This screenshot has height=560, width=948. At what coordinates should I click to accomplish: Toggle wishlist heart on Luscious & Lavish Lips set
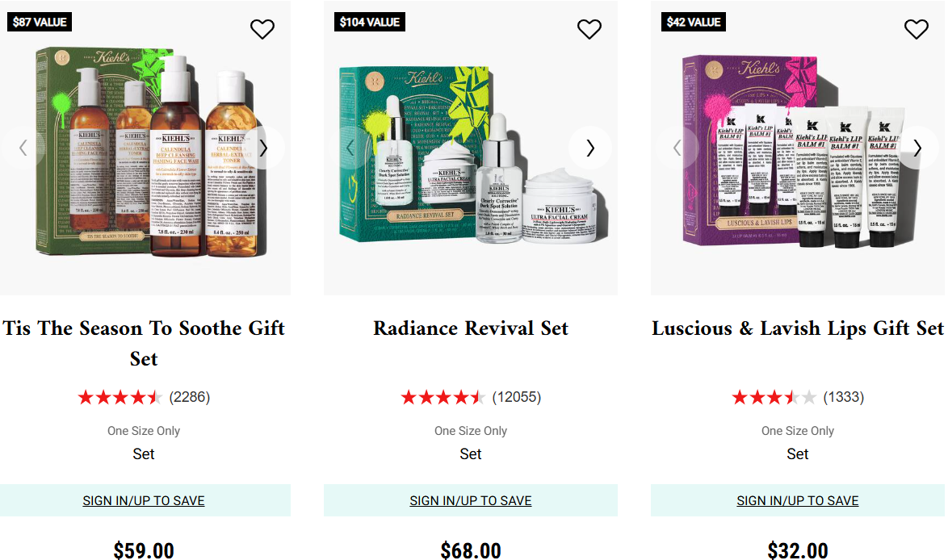click(916, 29)
